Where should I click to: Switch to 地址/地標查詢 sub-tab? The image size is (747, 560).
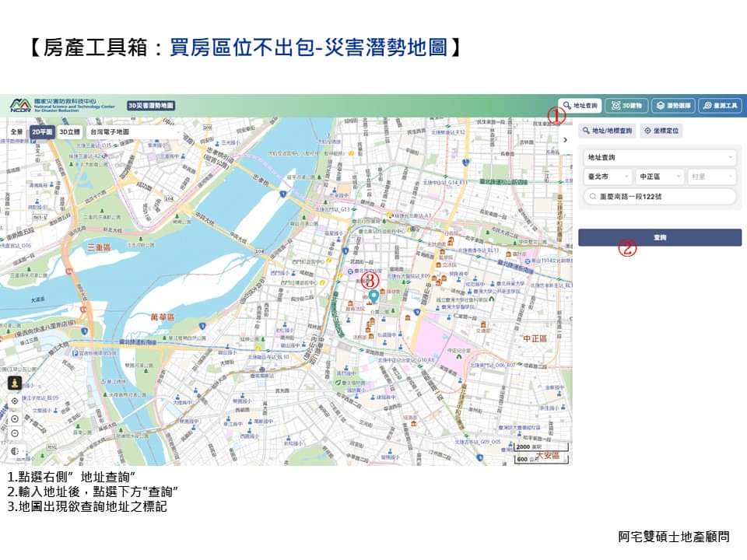click(x=607, y=131)
